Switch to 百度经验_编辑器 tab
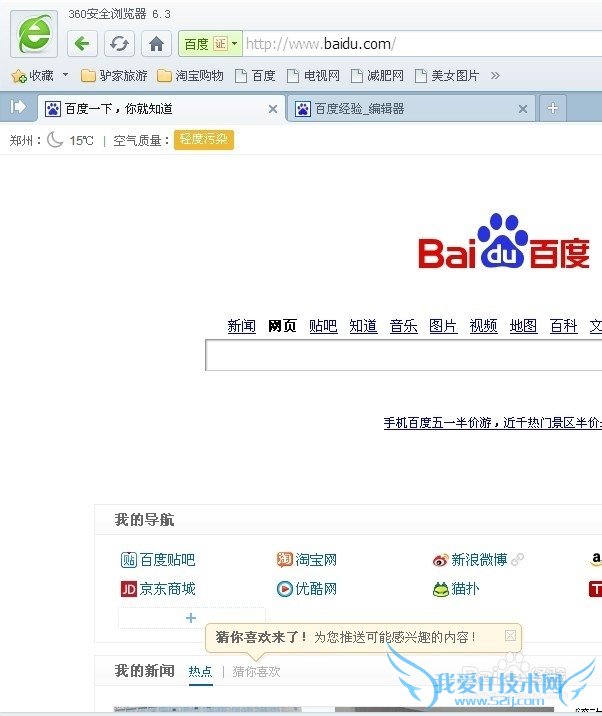The height and width of the screenshot is (716, 602). tap(411, 109)
